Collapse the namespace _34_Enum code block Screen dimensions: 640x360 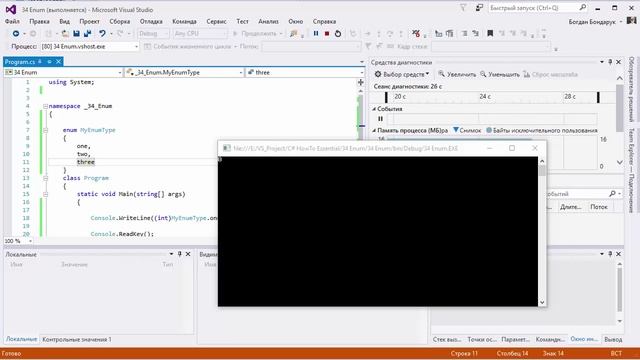[x=45, y=106]
